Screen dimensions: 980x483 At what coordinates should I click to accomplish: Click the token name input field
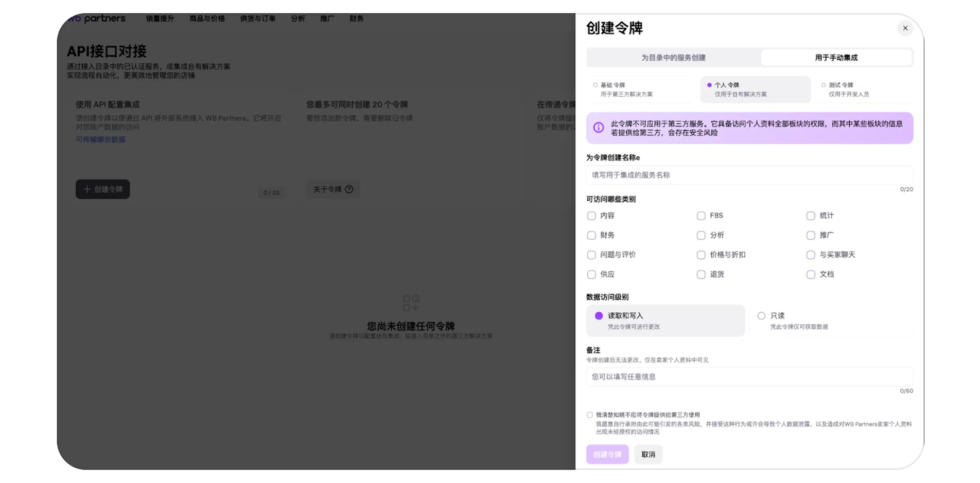[749, 175]
